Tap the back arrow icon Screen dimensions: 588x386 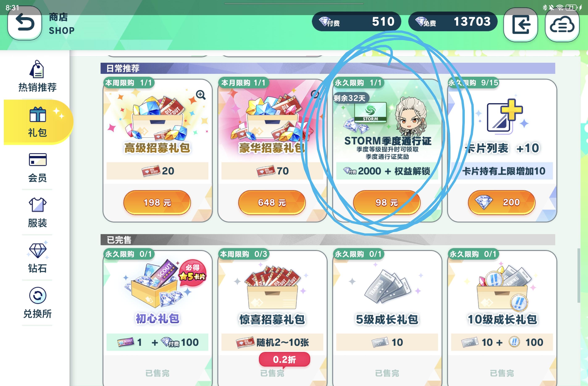point(24,23)
